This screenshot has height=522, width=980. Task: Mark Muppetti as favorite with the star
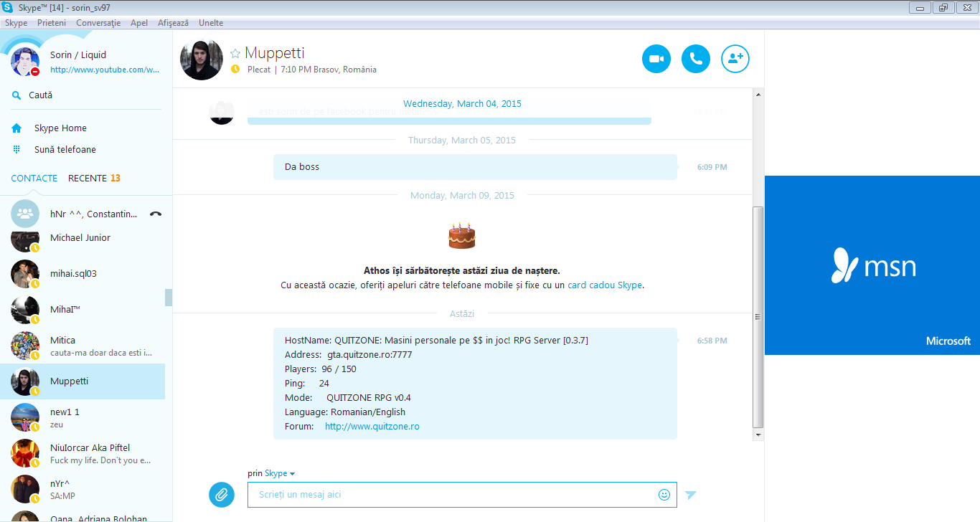[x=235, y=53]
